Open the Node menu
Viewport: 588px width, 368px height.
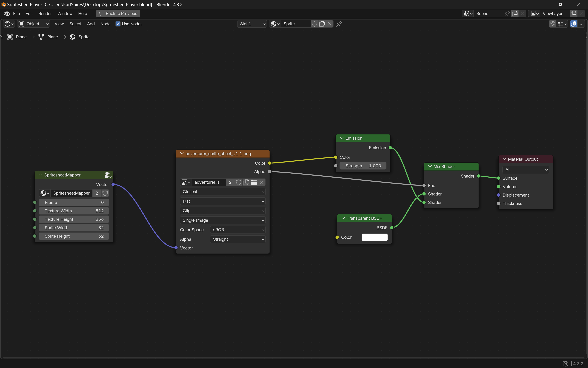(106, 24)
